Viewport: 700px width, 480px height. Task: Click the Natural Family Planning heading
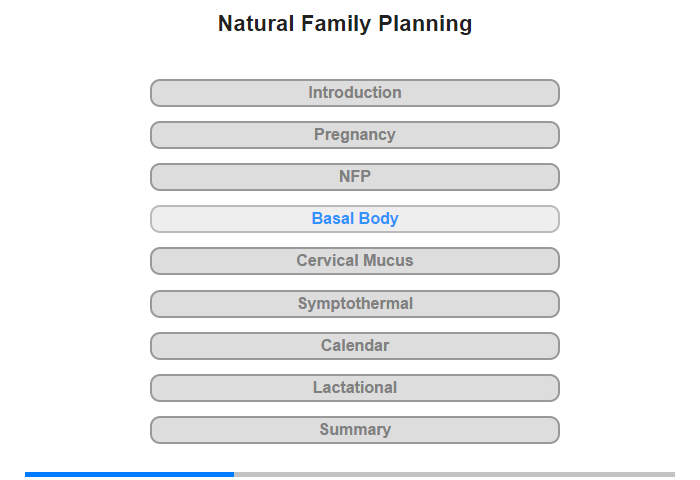click(x=345, y=24)
